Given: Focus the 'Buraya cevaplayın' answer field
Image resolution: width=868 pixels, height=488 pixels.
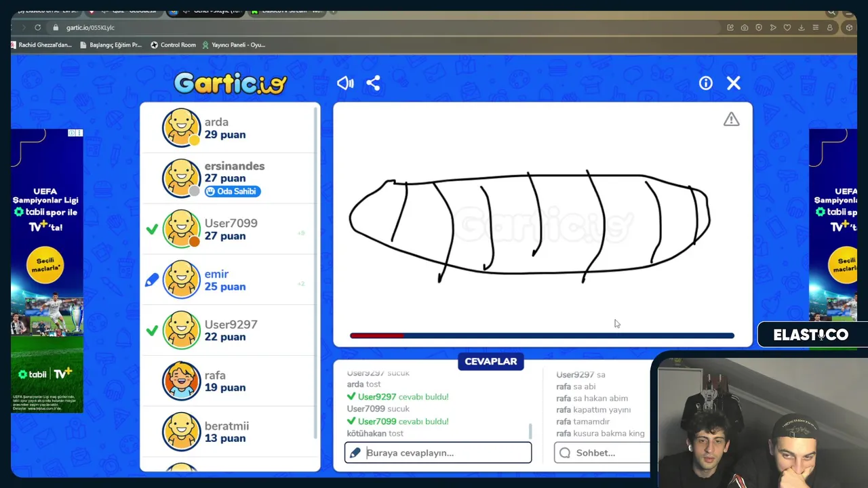Looking at the screenshot, I should click(x=438, y=453).
